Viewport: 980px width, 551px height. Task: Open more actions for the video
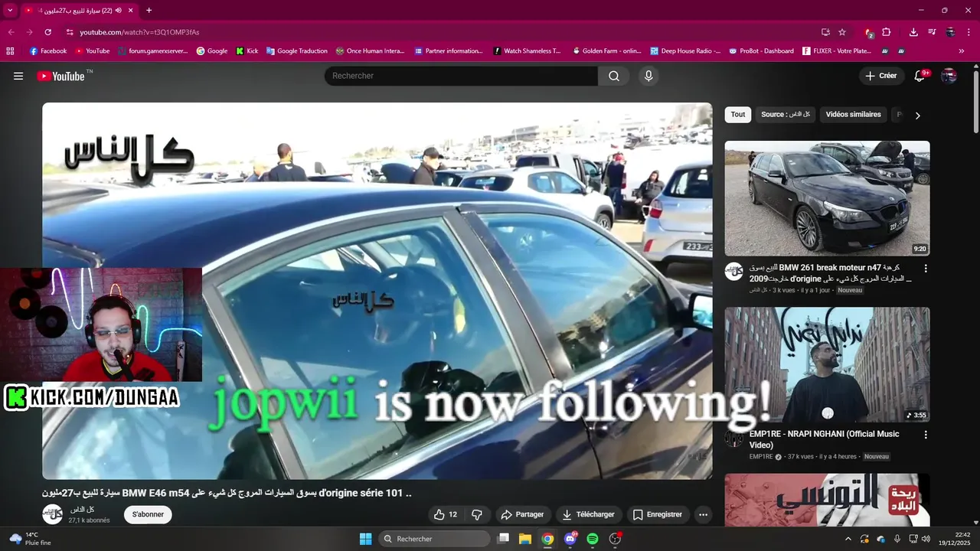[703, 514]
